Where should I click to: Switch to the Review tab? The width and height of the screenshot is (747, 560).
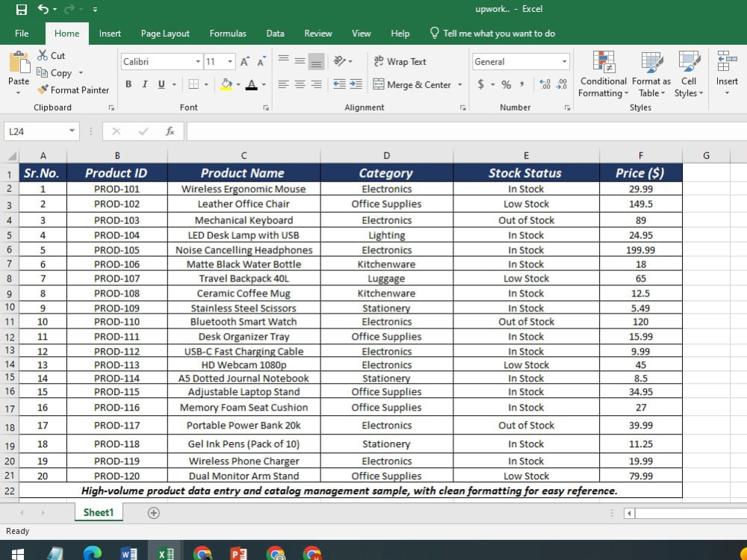317,34
